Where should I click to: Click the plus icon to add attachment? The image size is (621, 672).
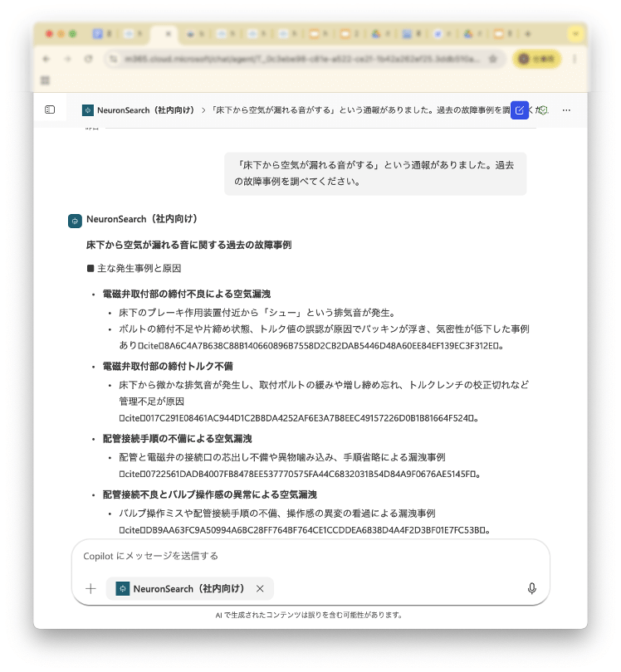[90, 588]
